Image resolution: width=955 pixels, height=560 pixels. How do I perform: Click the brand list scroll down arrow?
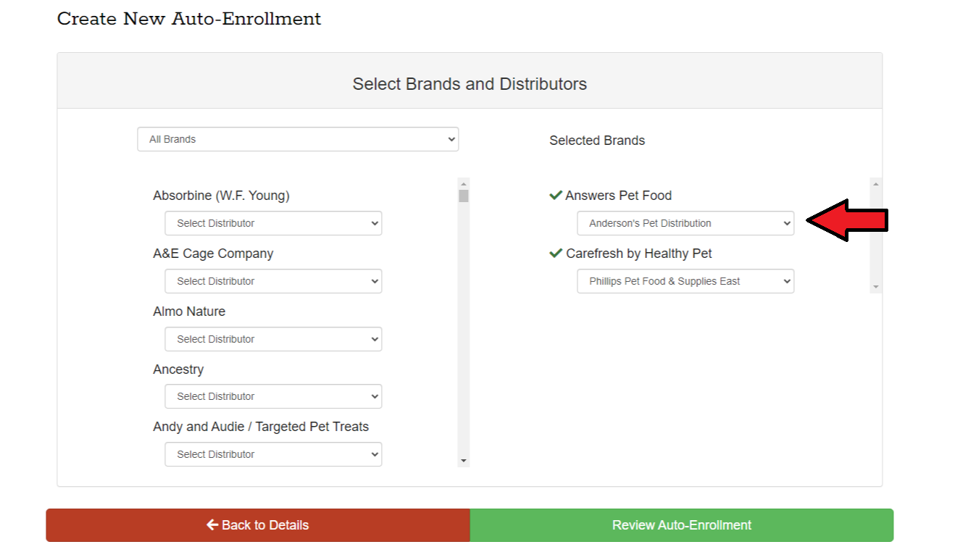[x=464, y=461]
